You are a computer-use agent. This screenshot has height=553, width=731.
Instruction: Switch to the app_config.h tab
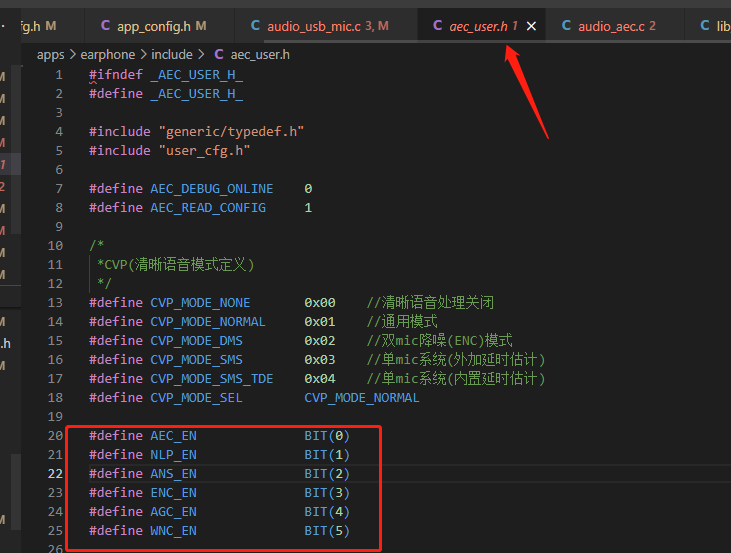160,26
